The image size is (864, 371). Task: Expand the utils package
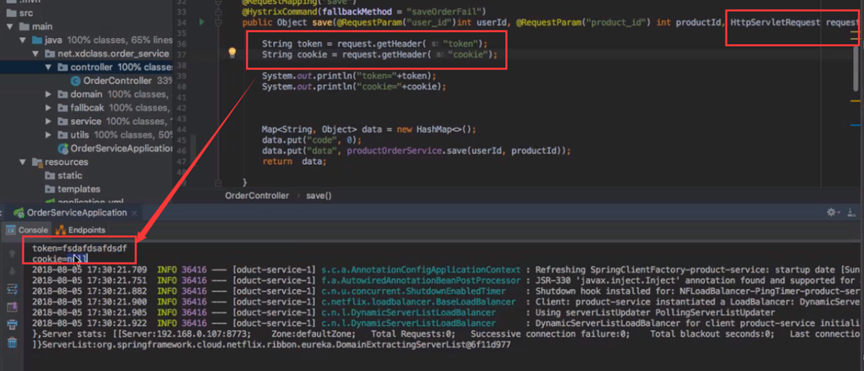tap(48, 135)
